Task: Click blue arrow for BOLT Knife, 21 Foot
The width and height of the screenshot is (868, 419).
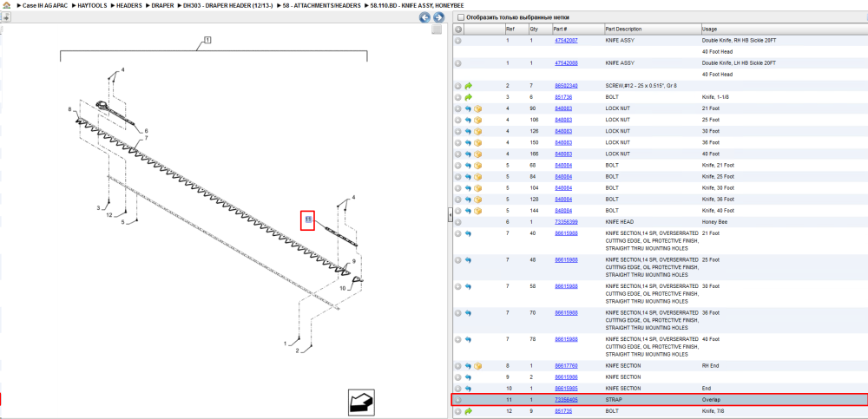Action: tap(469, 166)
